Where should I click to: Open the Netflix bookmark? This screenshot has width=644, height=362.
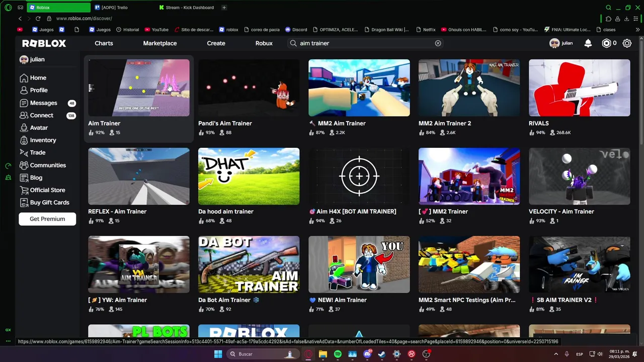pyautogui.click(x=425, y=30)
